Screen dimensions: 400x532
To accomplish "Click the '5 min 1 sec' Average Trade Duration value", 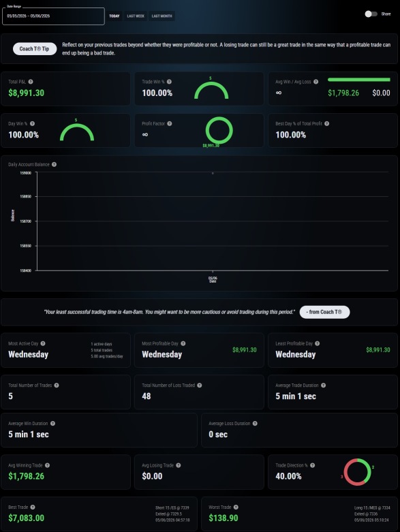I will (296, 396).
